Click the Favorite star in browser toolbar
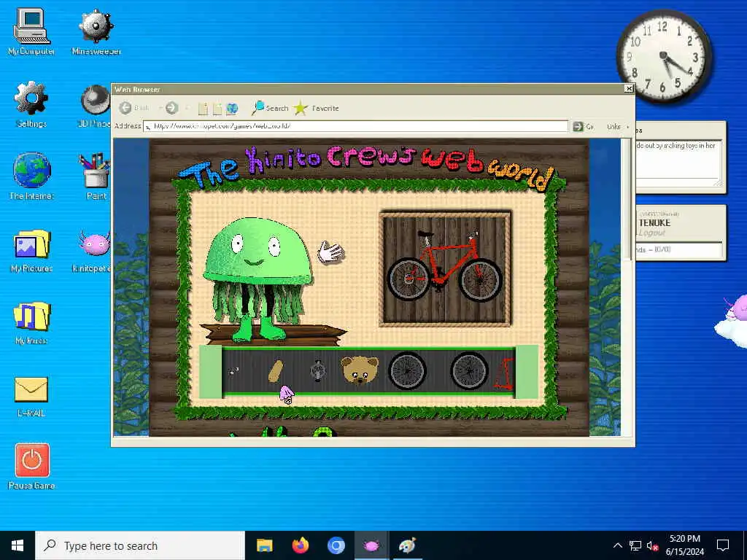 pyautogui.click(x=300, y=108)
